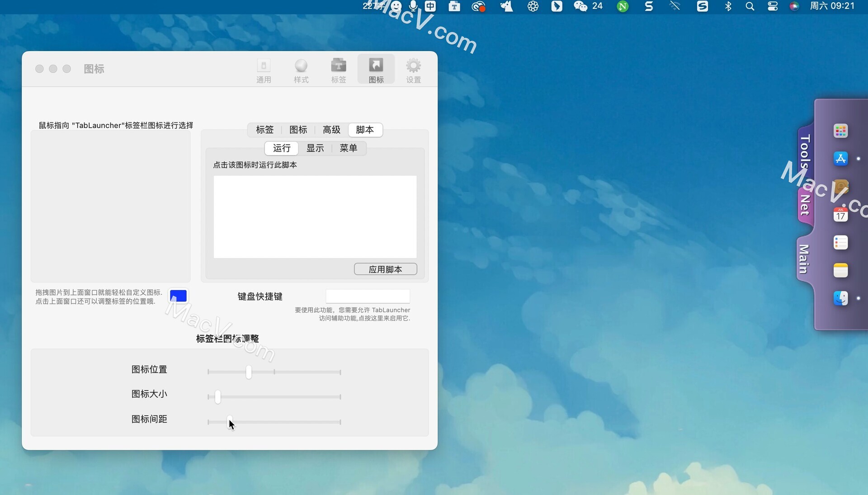This screenshot has width=868, height=495.
Task: Click the toolbox T menu bar icon
Action: click(454, 6)
